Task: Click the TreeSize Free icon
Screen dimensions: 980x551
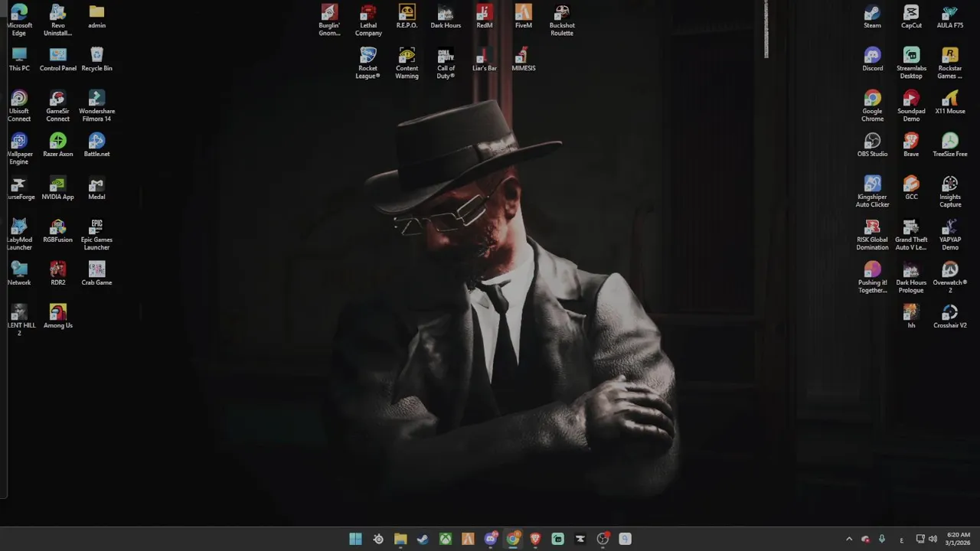Action: (950, 145)
